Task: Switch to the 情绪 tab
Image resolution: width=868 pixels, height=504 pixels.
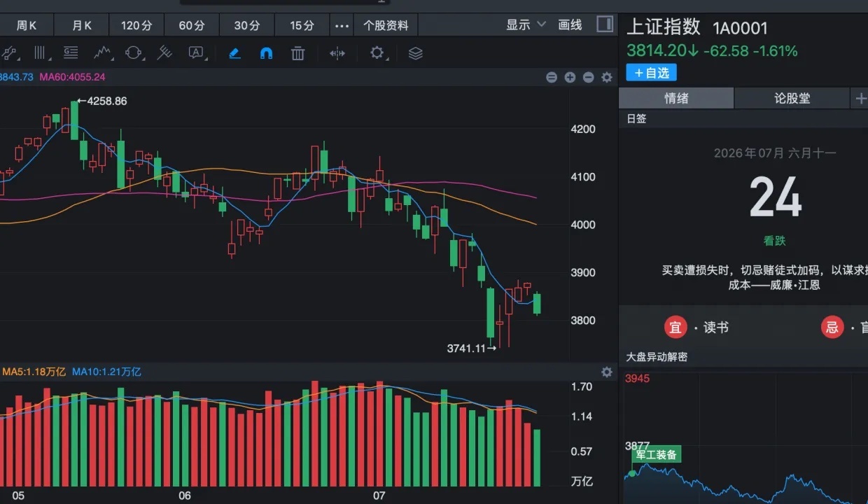Action: point(676,99)
